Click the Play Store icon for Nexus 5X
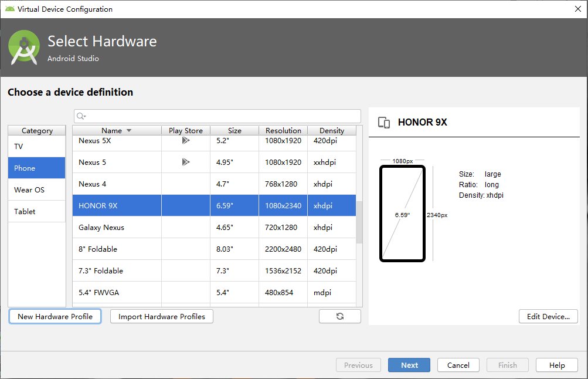The image size is (588, 379). (x=186, y=140)
